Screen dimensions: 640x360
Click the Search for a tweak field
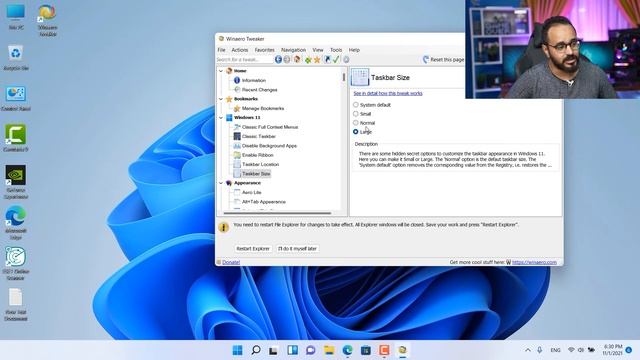(244, 60)
